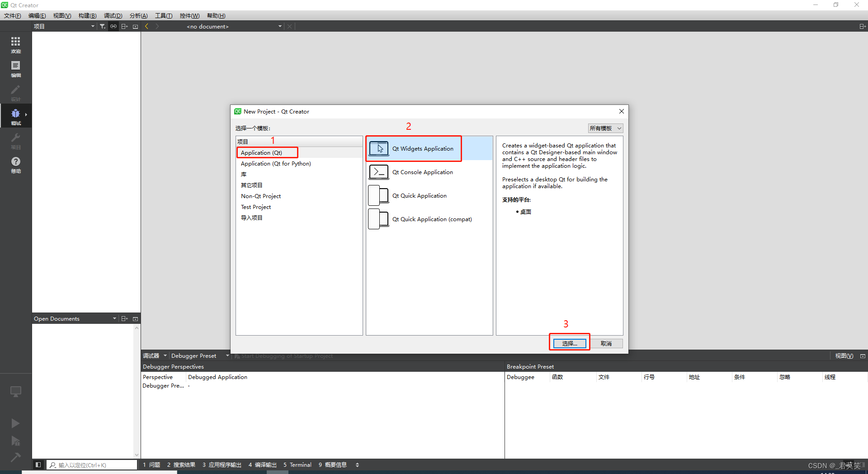Open the 工具(T) menu
The image size is (868, 474).
click(164, 16)
